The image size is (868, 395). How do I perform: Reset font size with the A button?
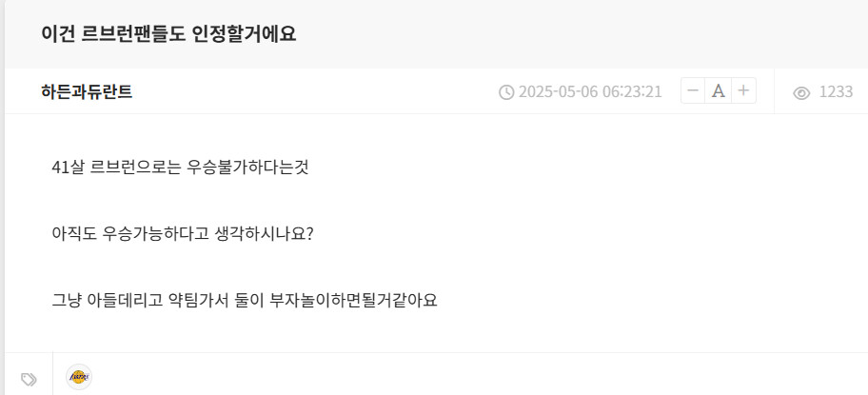pos(719,91)
